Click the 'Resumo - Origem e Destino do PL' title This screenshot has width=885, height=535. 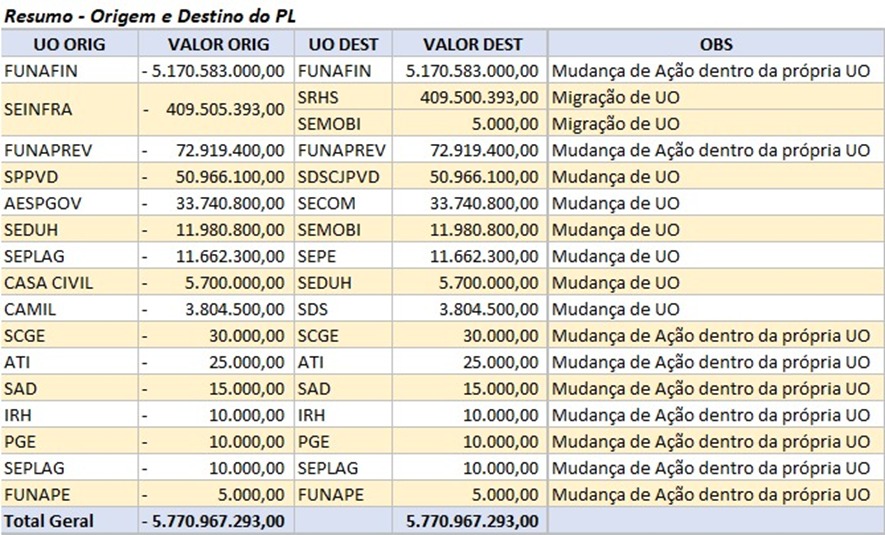150,16
